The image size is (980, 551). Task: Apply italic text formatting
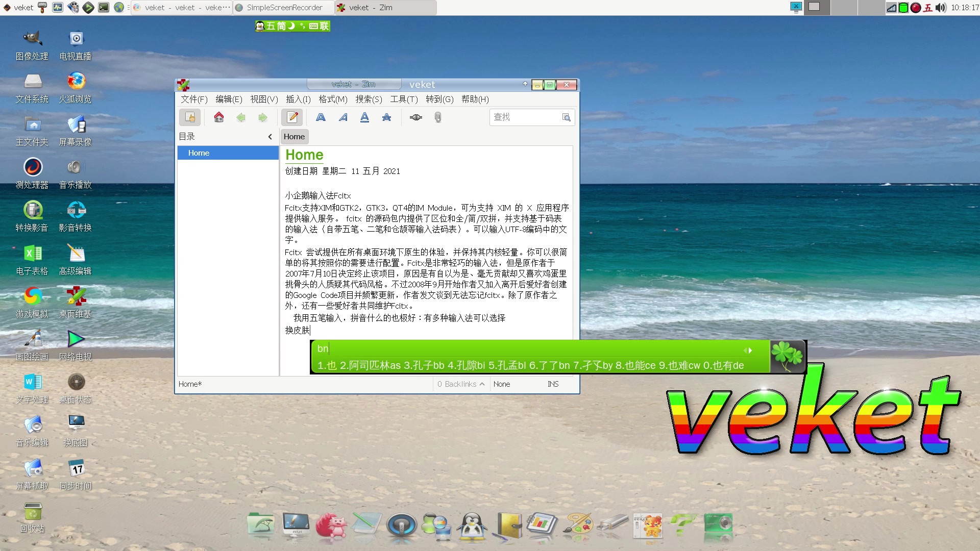(343, 117)
